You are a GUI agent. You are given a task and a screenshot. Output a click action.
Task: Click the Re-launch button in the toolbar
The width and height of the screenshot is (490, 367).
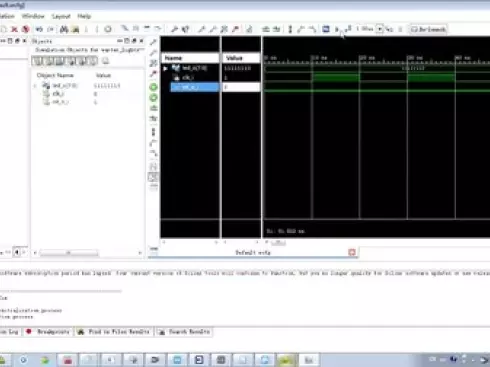point(429,29)
